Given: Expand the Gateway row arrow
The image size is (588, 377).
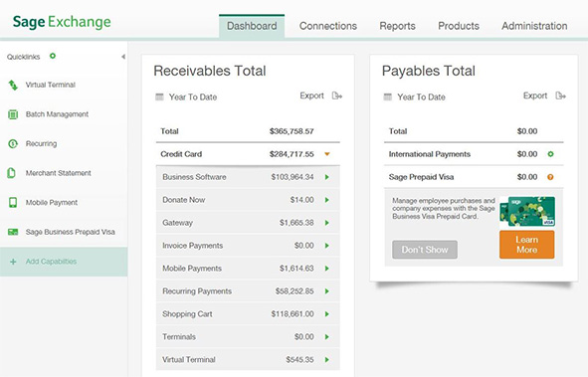Looking at the screenshot, I should (x=327, y=223).
